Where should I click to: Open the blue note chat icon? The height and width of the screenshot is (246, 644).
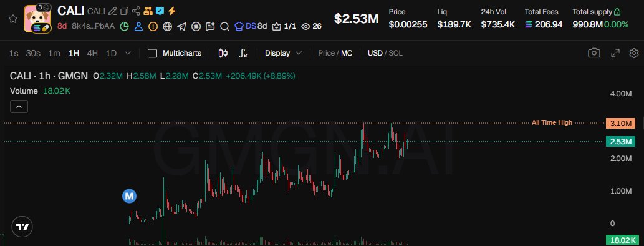point(160,11)
